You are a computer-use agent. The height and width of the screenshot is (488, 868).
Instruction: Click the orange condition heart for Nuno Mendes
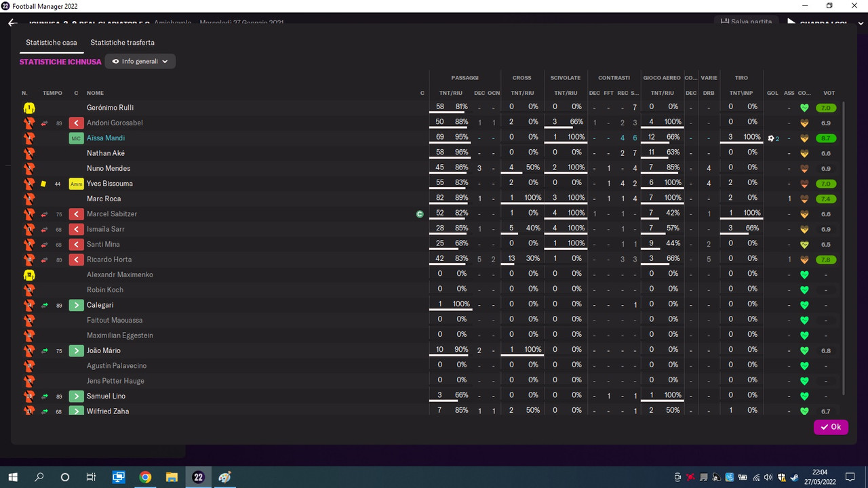(x=804, y=169)
